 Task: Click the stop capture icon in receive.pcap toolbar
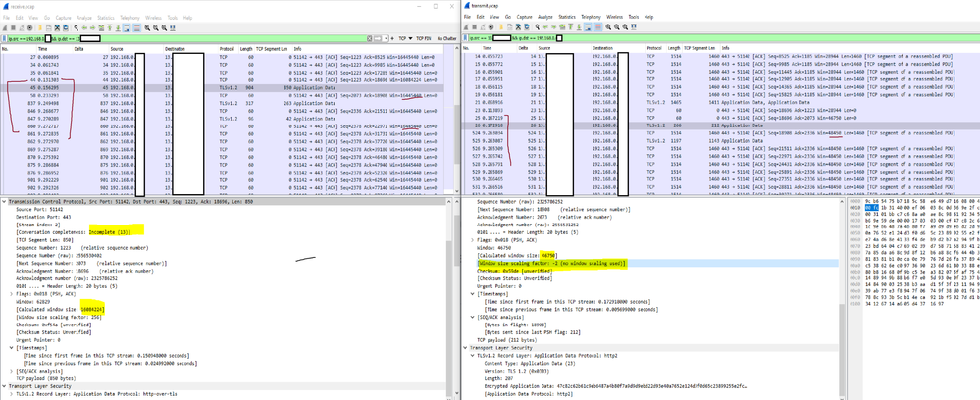(x=15, y=27)
